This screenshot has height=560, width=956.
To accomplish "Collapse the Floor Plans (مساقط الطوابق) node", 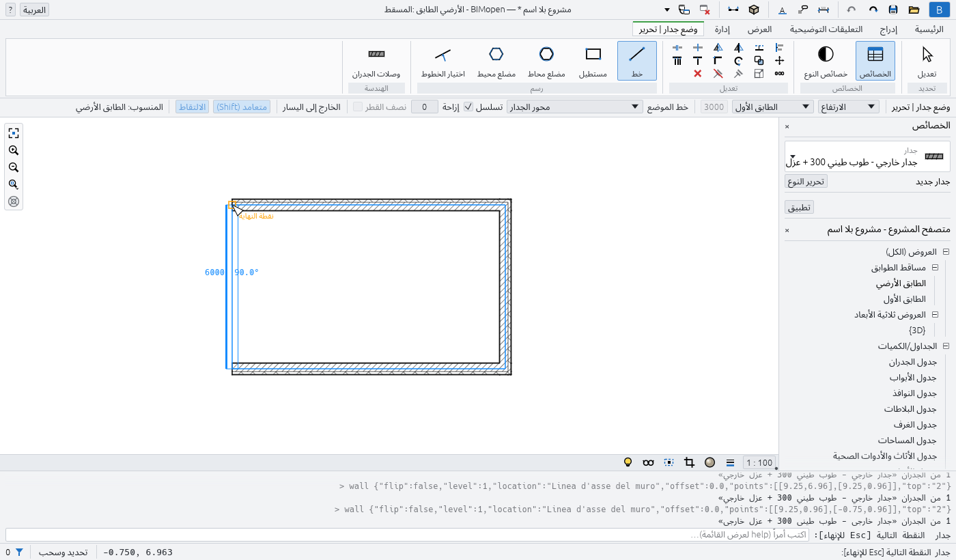I will tap(935, 268).
